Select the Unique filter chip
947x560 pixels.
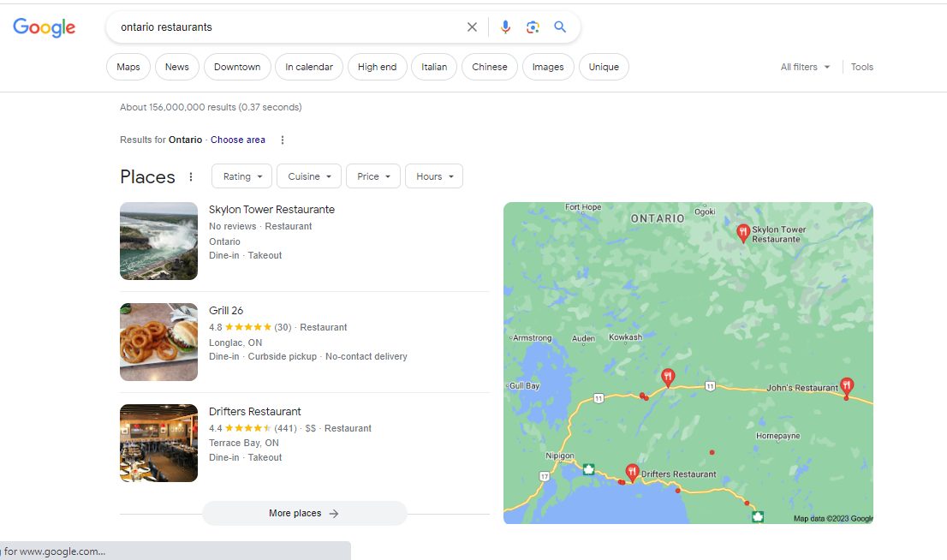coord(604,67)
